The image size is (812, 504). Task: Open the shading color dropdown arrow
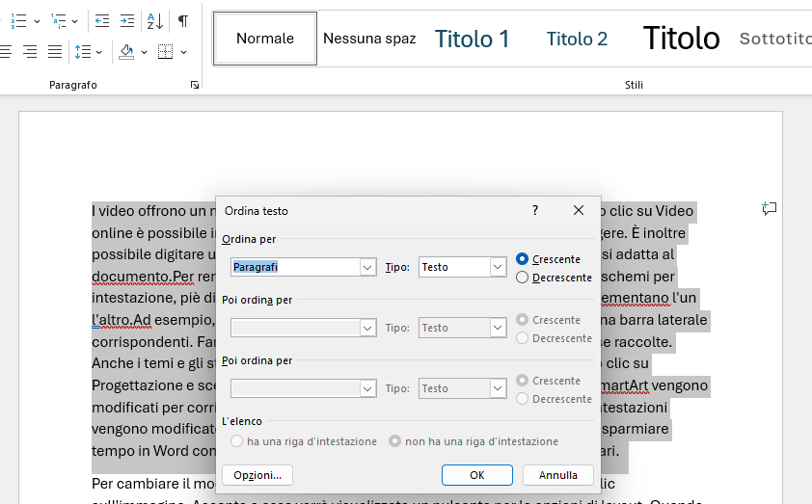[144, 52]
